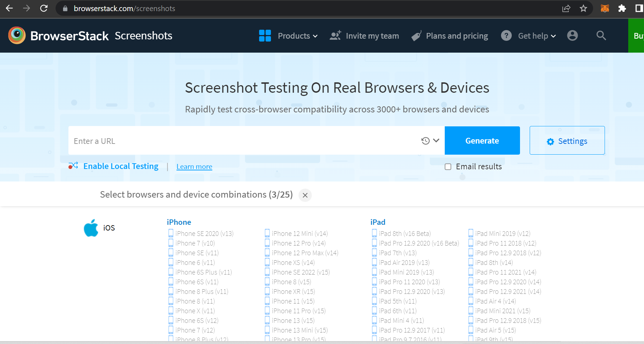The width and height of the screenshot is (644, 344).
Task: Click the Enter a URL field
Action: pyautogui.click(x=244, y=141)
